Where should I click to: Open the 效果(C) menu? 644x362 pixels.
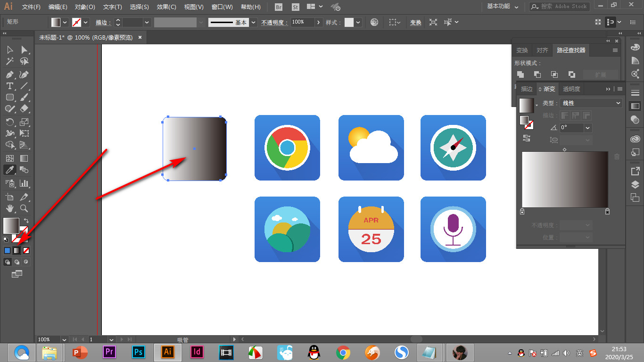pos(166,7)
